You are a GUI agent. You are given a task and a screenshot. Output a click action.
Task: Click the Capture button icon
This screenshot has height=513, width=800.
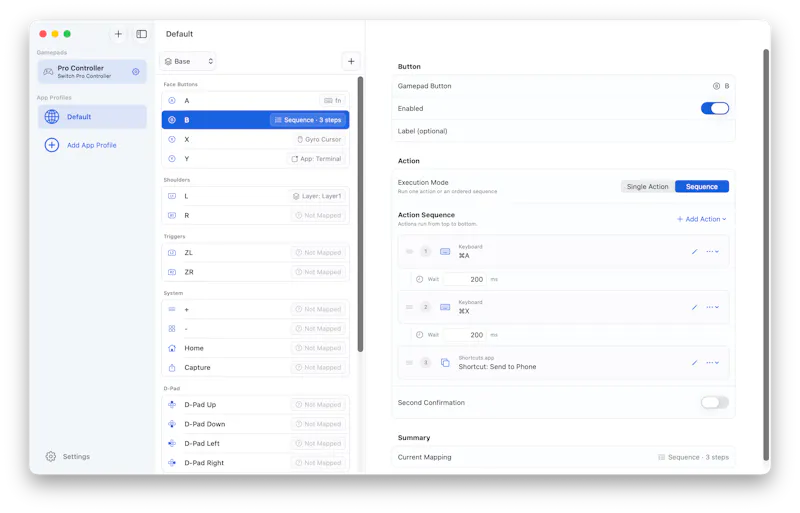tap(172, 368)
